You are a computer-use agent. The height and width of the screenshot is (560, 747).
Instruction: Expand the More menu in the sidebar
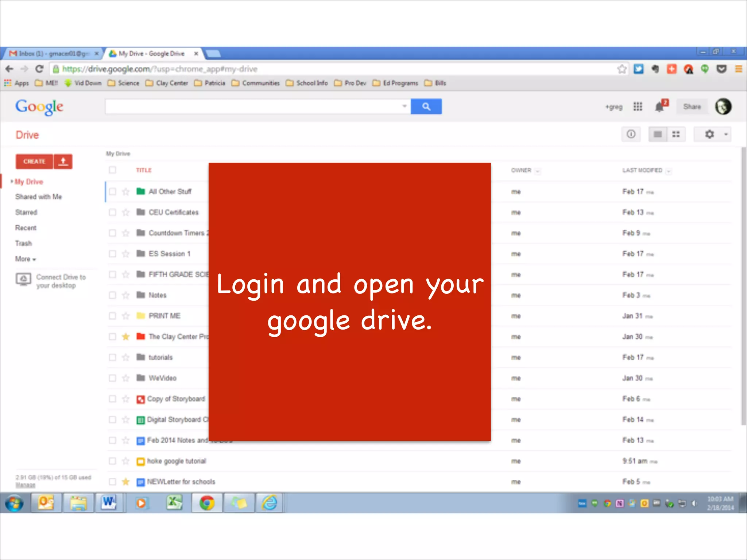(x=25, y=259)
